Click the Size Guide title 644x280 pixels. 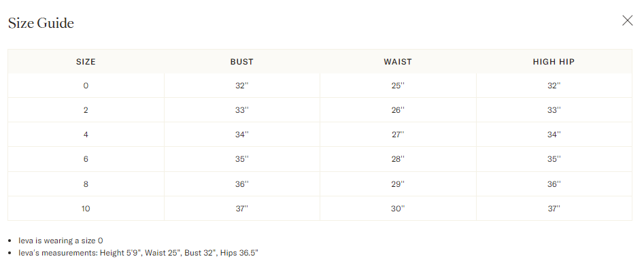pyautogui.click(x=41, y=23)
